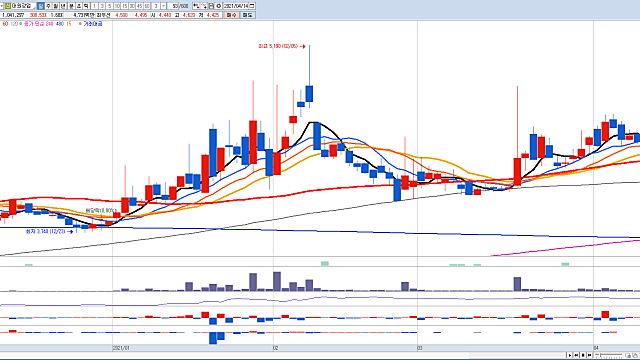Image resolution: width=640 pixels, height=360 pixels.
Task: Click the 04 month timeline label
Action: point(596,348)
